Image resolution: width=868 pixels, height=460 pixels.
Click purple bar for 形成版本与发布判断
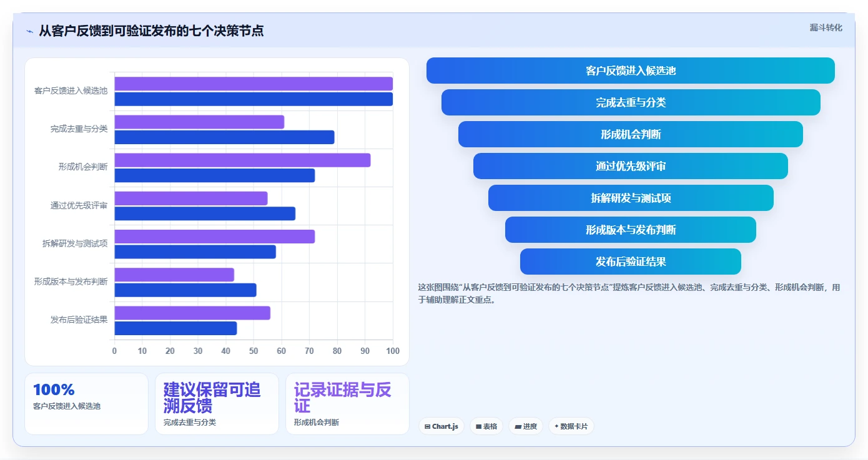point(174,275)
